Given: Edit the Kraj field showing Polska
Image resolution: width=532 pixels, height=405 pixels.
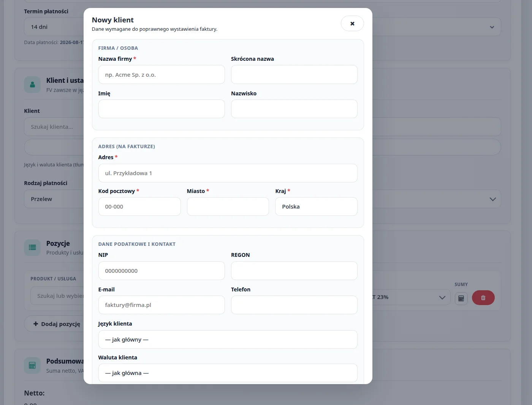Looking at the screenshot, I should point(316,207).
